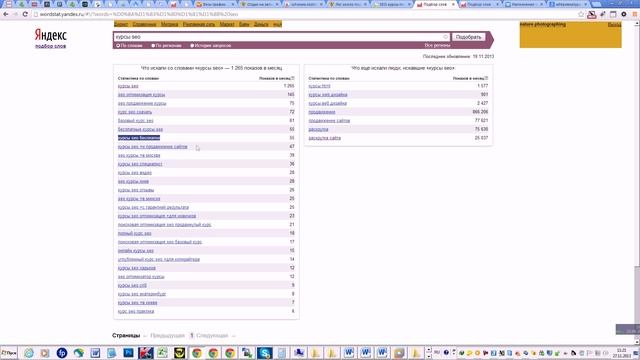Open the 'бесплатные курсы seo' query link

tap(140, 129)
